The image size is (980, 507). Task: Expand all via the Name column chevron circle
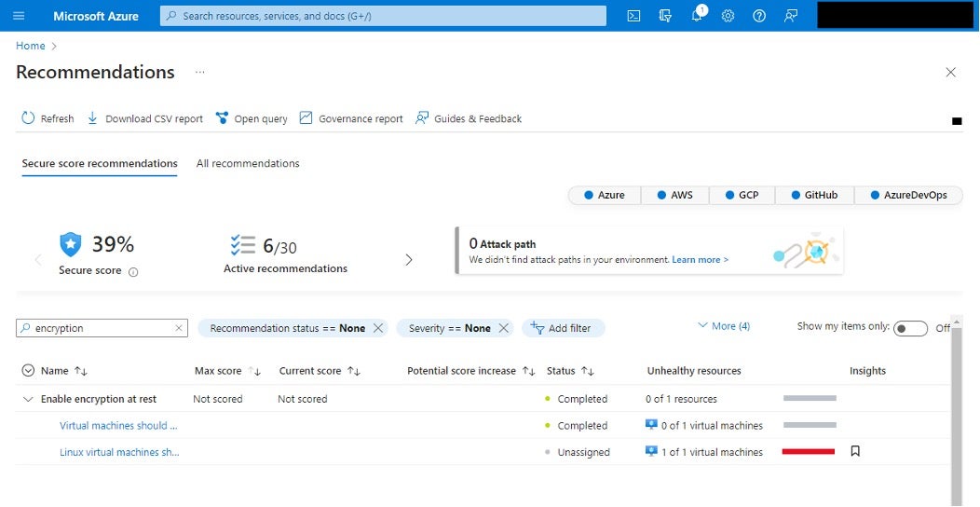[28, 371]
